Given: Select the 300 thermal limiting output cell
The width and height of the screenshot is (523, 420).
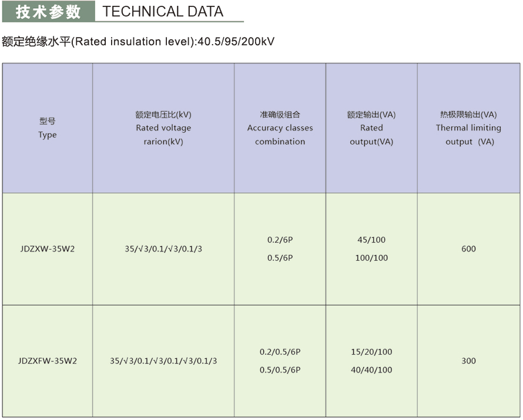Looking at the screenshot, I should (x=468, y=361).
